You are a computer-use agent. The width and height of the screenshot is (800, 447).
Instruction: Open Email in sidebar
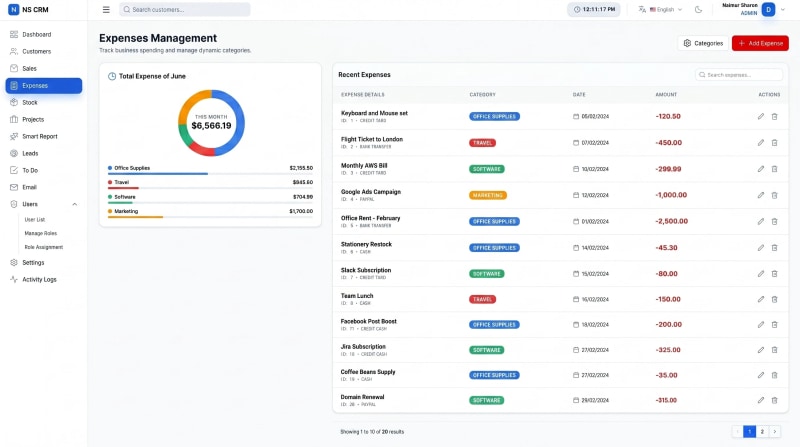click(43, 187)
